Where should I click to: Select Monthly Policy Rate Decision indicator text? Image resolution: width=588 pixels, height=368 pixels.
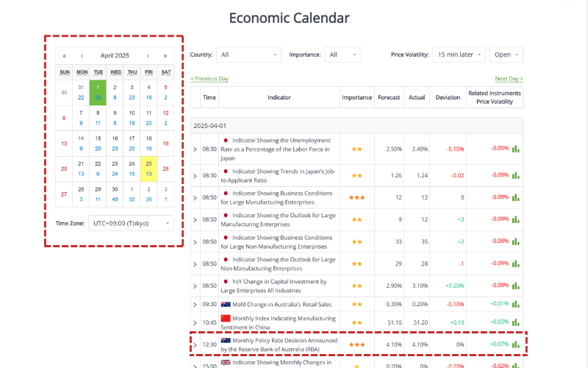tap(279, 344)
